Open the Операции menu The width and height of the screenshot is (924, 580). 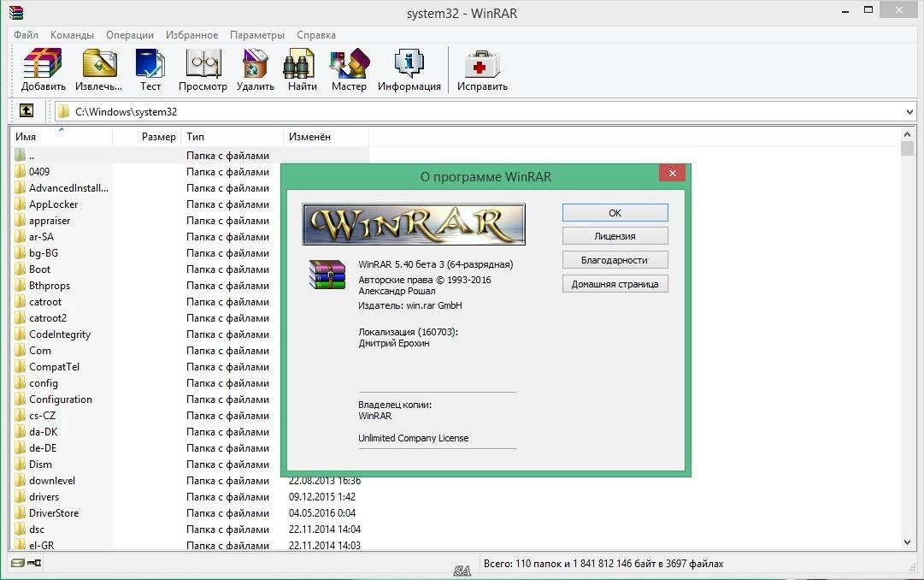pos(130,35)
